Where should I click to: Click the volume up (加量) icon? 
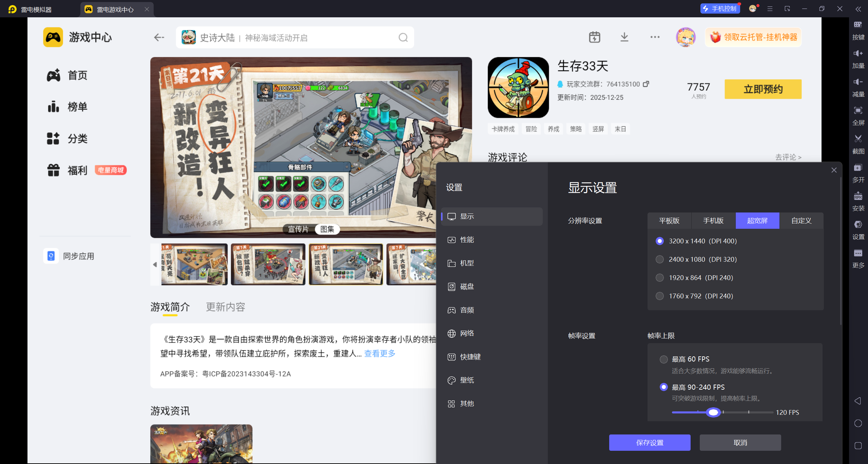pyautogui.click(x=858, y=53)
